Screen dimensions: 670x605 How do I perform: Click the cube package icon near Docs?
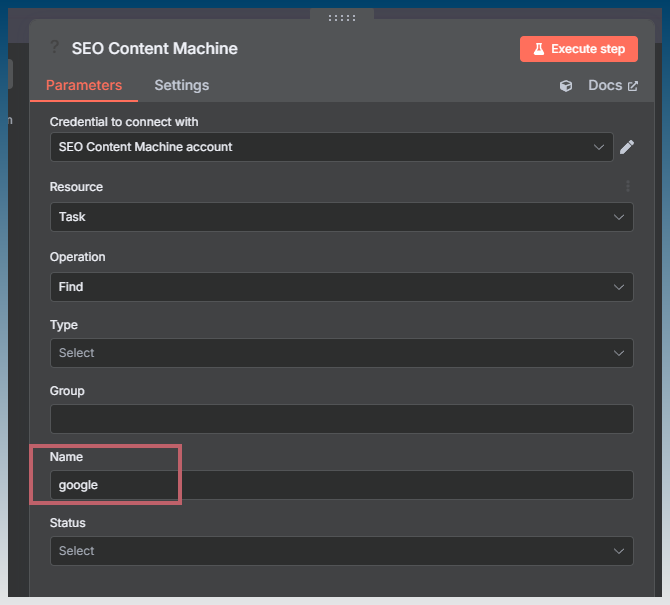click(x=566, y=86)
